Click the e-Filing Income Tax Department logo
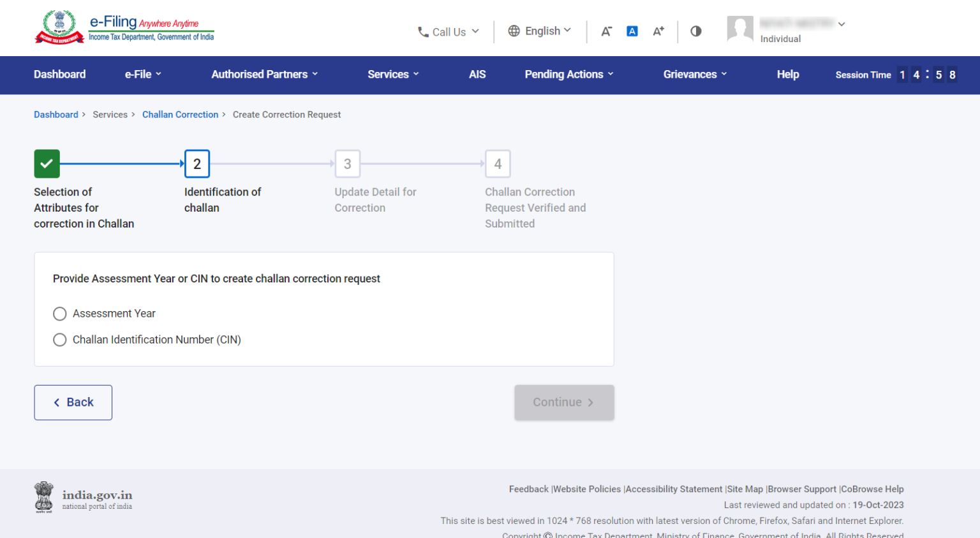Image resolution: width=980 pixels, height=538 pixels. tap(123, 27)
